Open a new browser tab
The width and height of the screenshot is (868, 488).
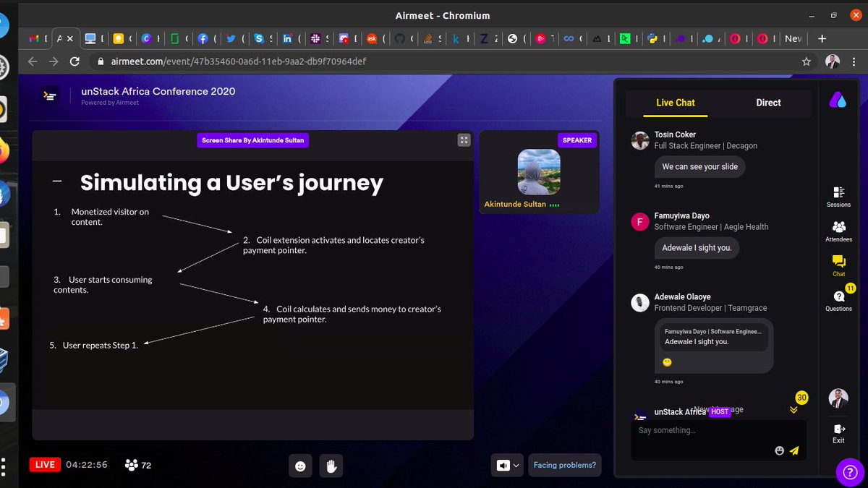[822, 38]
